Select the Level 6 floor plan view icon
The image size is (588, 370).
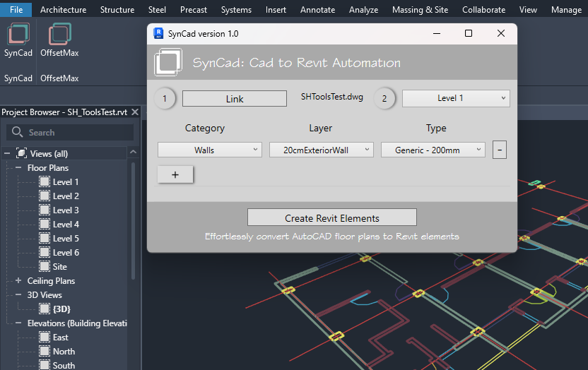tap(45, 252)
